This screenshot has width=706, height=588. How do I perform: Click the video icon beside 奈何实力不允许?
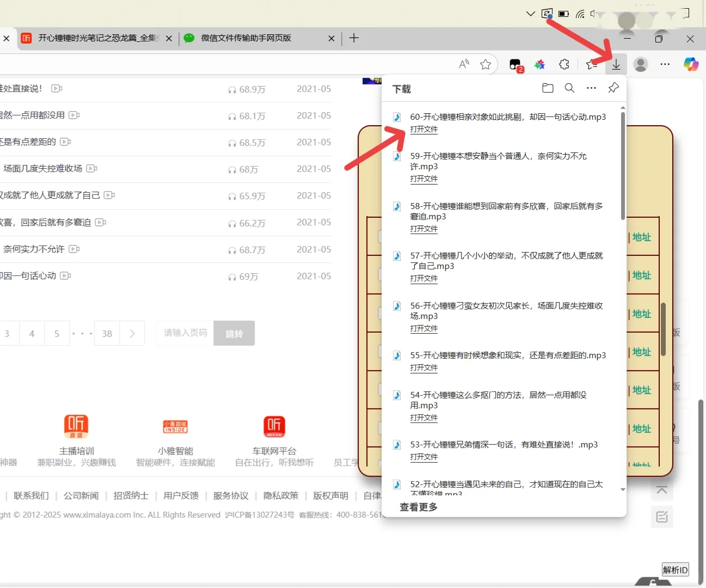75,249
